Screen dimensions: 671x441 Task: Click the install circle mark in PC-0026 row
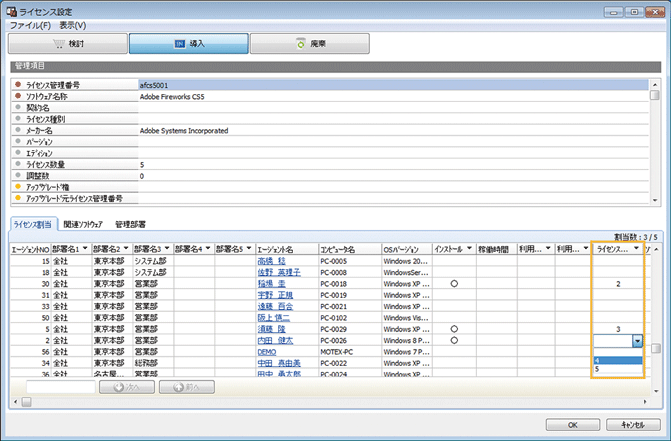(454, 340)
